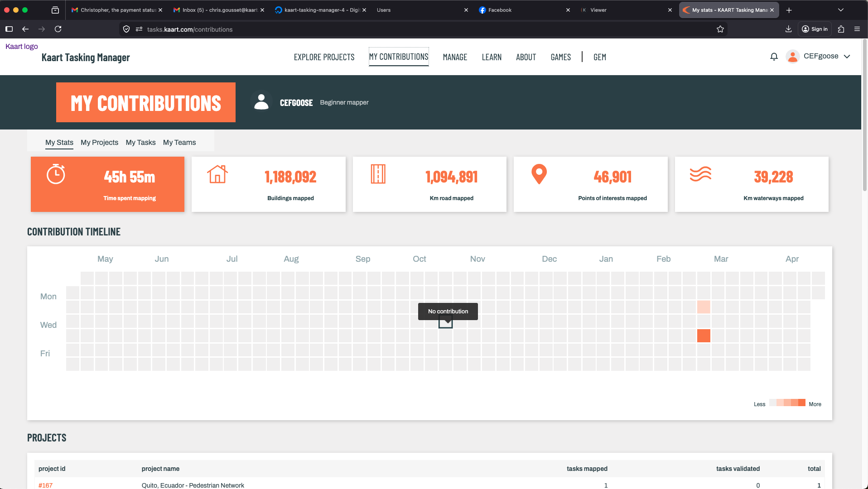Click the Kaart logo
The height and width of the screenshot is (489, 868).
point(21,46)
